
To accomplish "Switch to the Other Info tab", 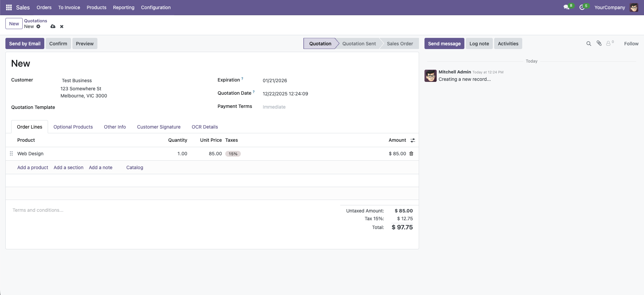I will (x=115, y=127).
